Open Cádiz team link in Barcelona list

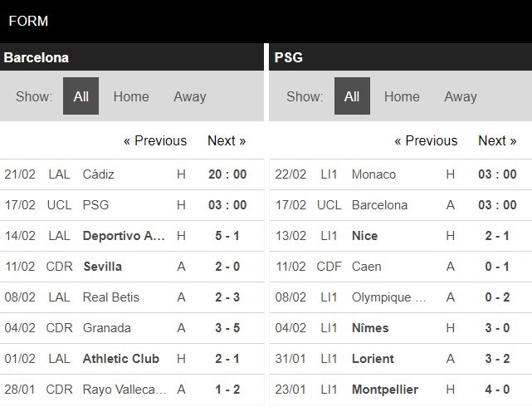pos(99,174)
